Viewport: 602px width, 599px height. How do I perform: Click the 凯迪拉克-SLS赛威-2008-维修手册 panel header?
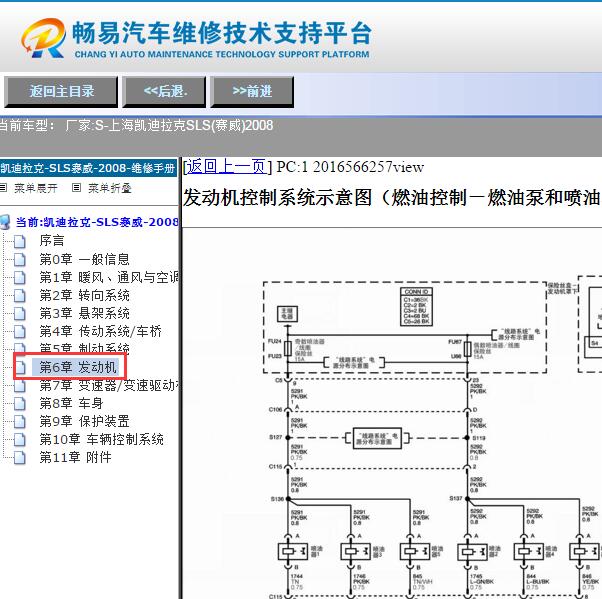88,168
